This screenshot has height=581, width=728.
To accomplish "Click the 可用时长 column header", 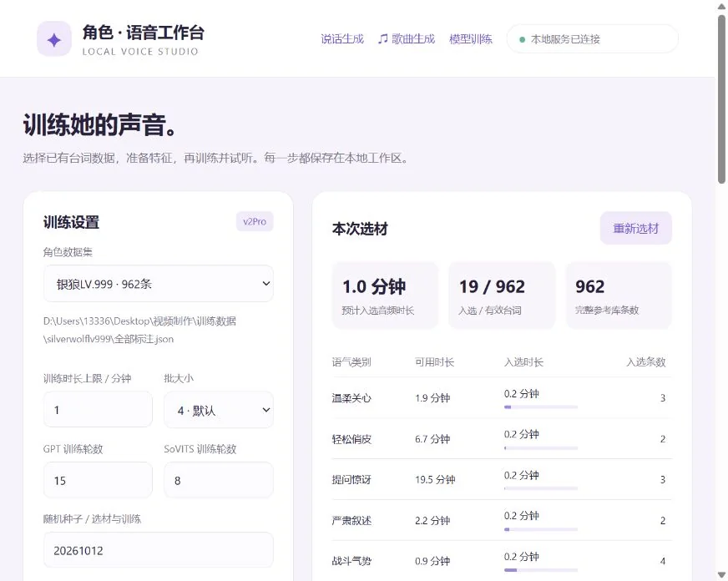I will pyautogui.click(x=435, y=361).
